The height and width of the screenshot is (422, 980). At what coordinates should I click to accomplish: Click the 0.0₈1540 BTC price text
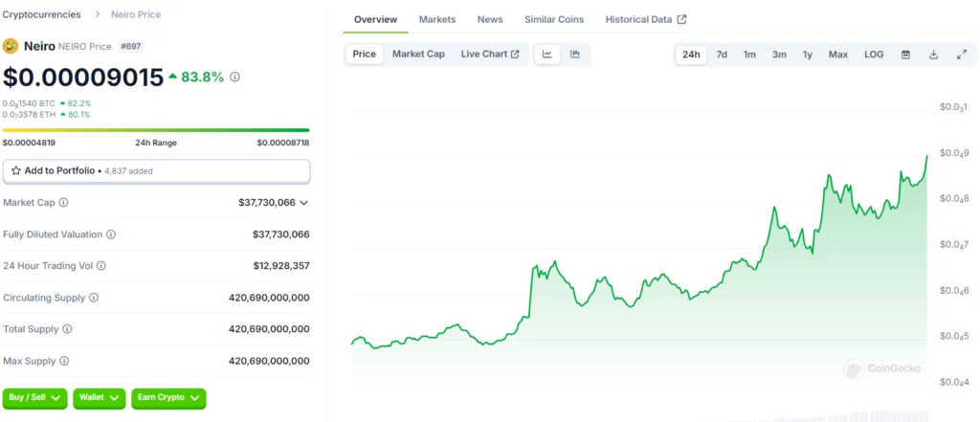[x=29, y=103]
